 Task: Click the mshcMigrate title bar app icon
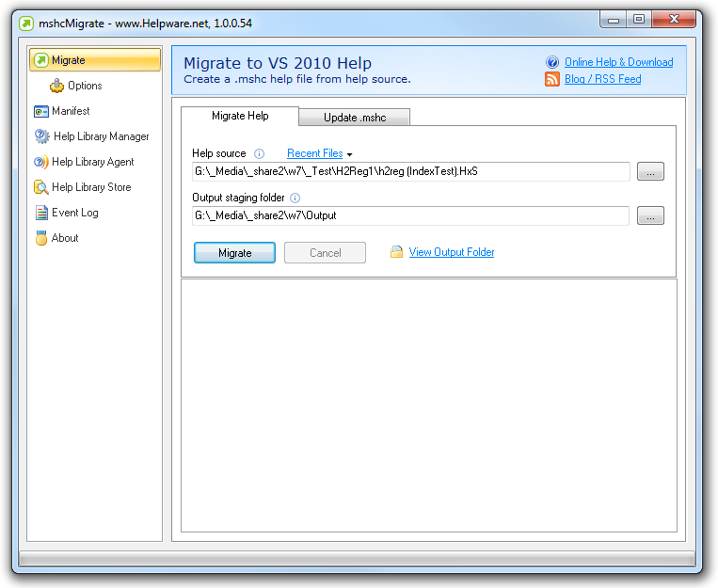coord(26,24)
